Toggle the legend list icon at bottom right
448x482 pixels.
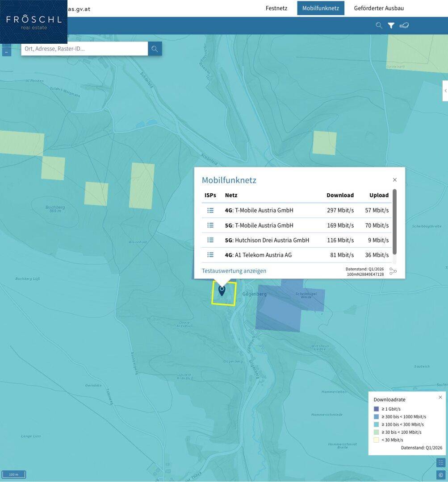point(440,462)
